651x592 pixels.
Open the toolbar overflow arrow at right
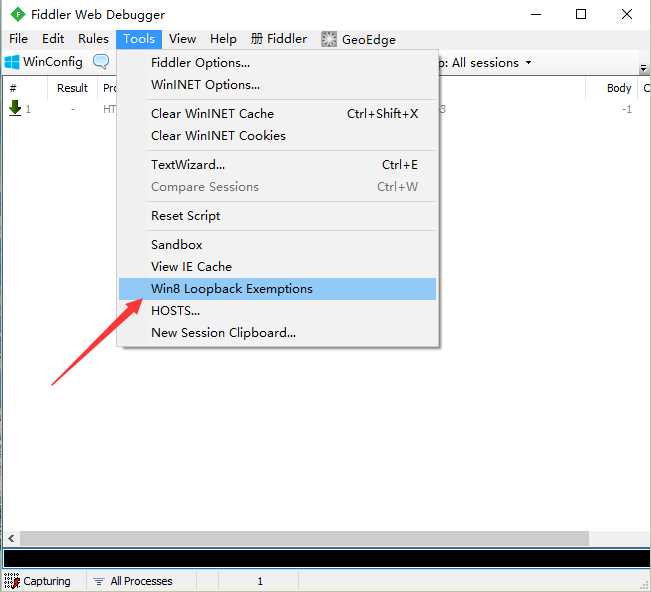click(643, 68)
